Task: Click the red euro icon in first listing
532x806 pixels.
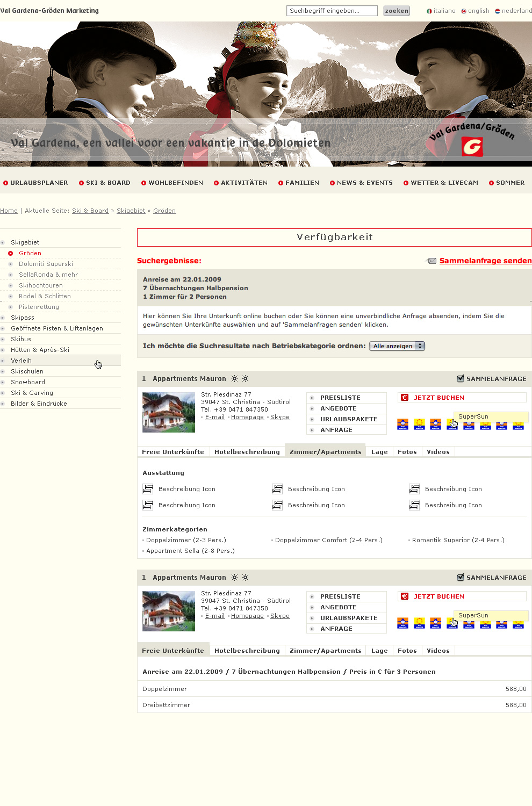Action: point(405,398)
